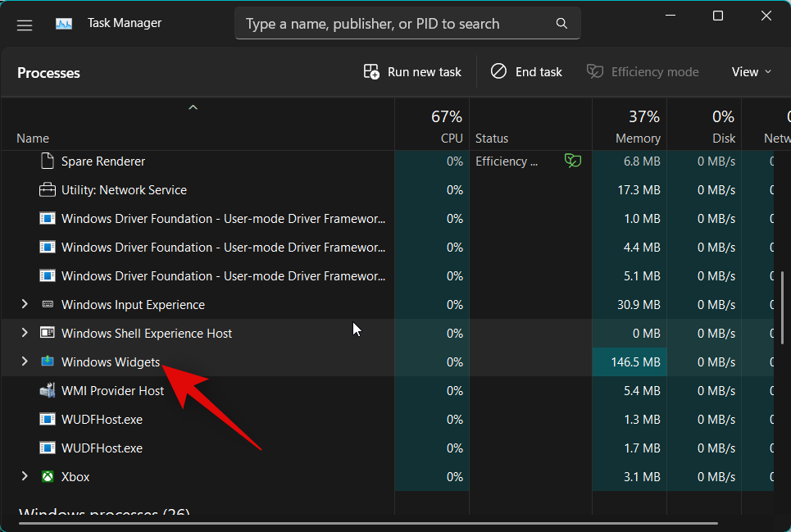Screen dimensions: 791x532
Task: Click the first WUDFHost.exe icon
Action: 47,419
